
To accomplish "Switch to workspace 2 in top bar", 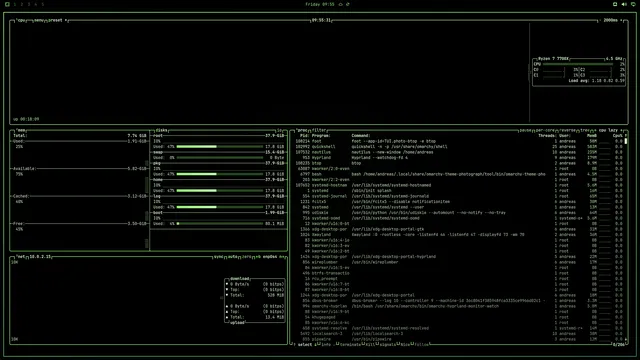I will point(22,4).
